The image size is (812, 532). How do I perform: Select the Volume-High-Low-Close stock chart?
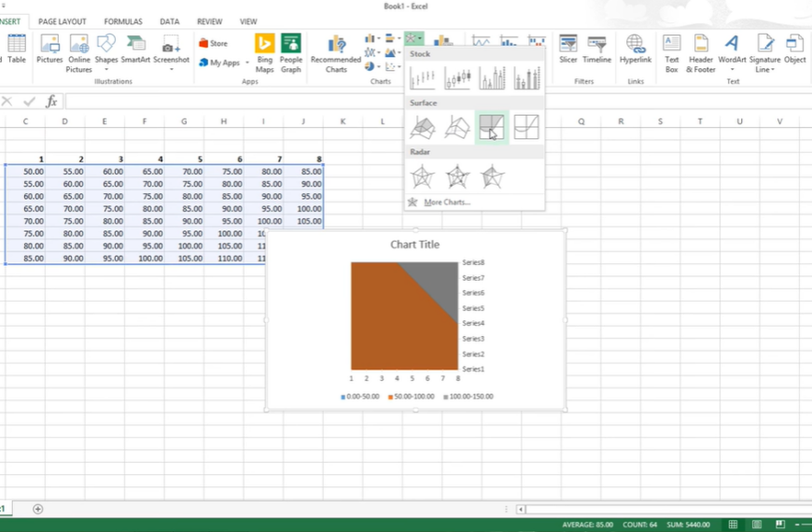[492, 77]
